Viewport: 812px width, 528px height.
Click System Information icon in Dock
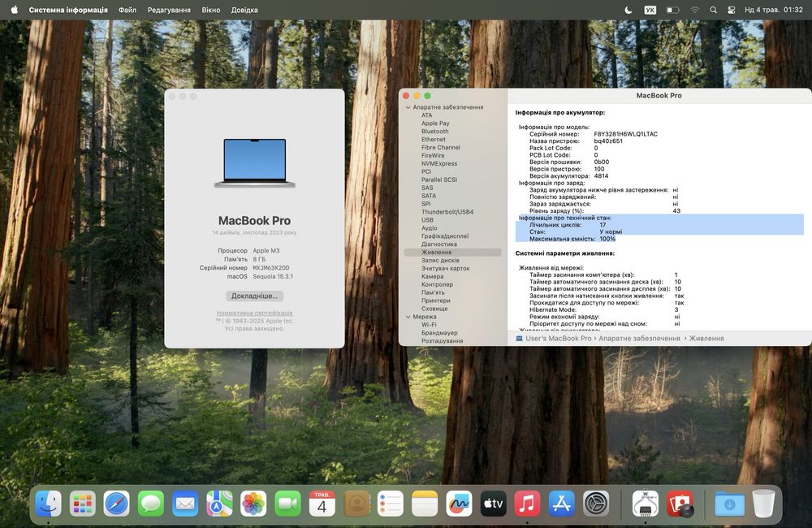(646, 503)
